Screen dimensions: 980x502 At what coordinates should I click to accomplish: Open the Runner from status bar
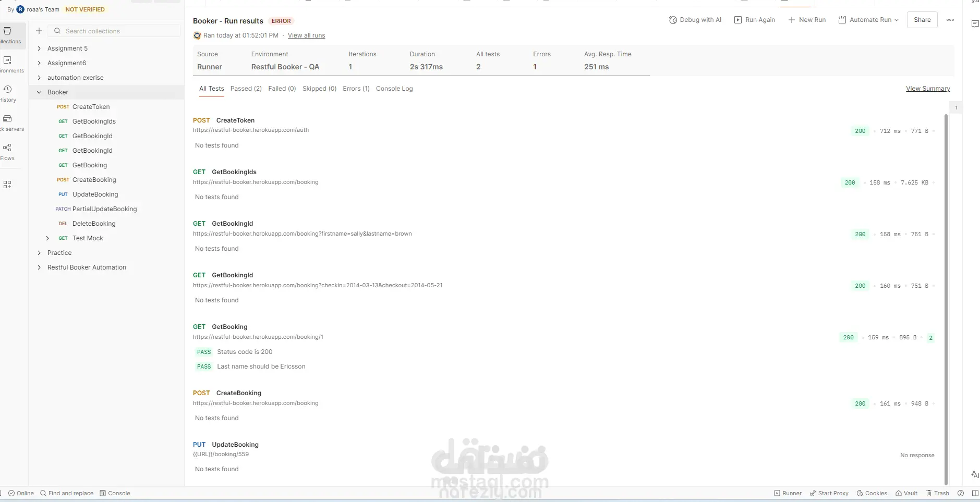(788, 493)
